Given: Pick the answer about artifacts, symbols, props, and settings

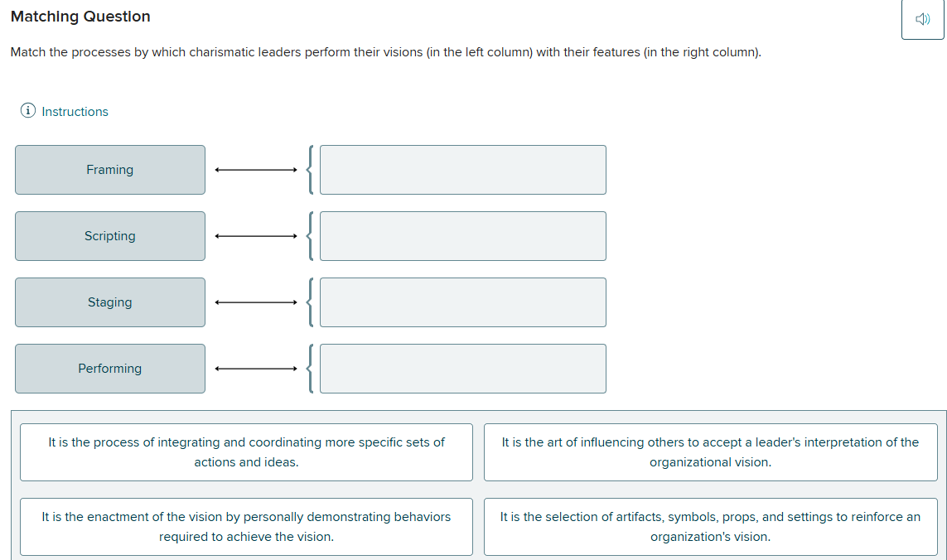Looking at the screenshot, I should click(x=710, y=526).
